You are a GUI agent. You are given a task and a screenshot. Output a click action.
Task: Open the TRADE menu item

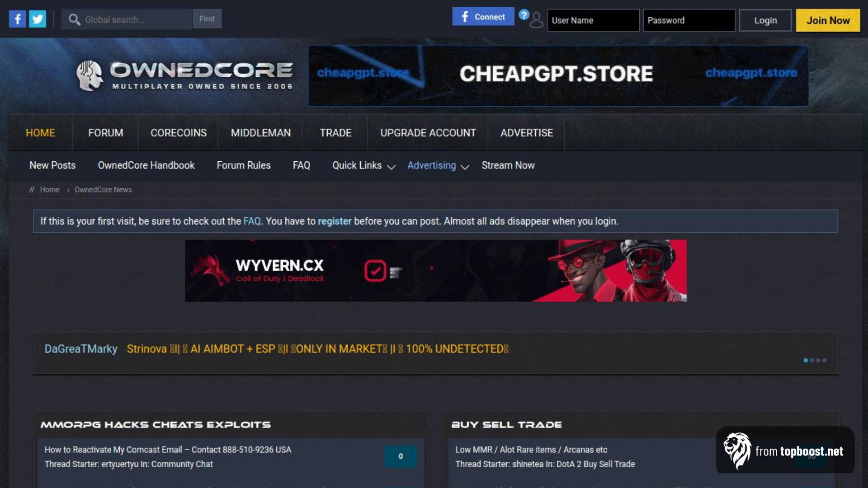click(335, 133)
